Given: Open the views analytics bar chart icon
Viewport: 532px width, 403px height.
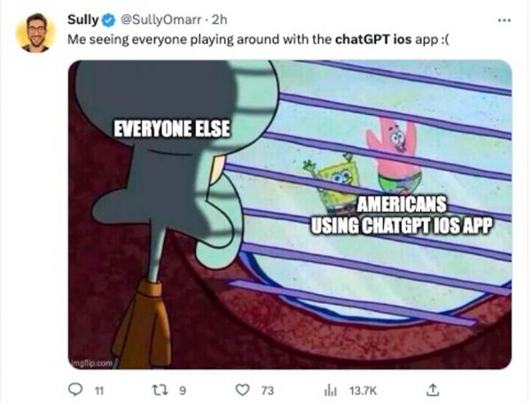Looking at the screenshot, I should [331, 391].
